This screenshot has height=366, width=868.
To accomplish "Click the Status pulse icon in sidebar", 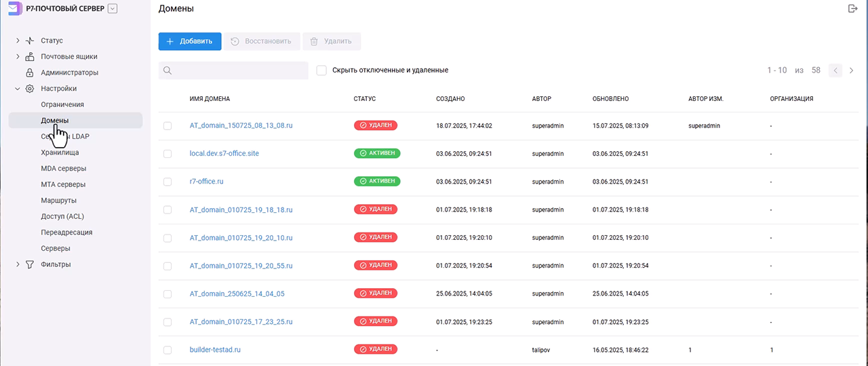I will pyautogui.click(x=30, y=41).
